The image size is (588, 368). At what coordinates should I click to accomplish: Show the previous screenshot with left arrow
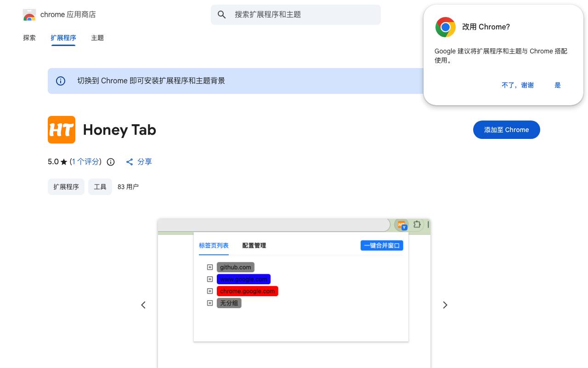coord(143,305)
